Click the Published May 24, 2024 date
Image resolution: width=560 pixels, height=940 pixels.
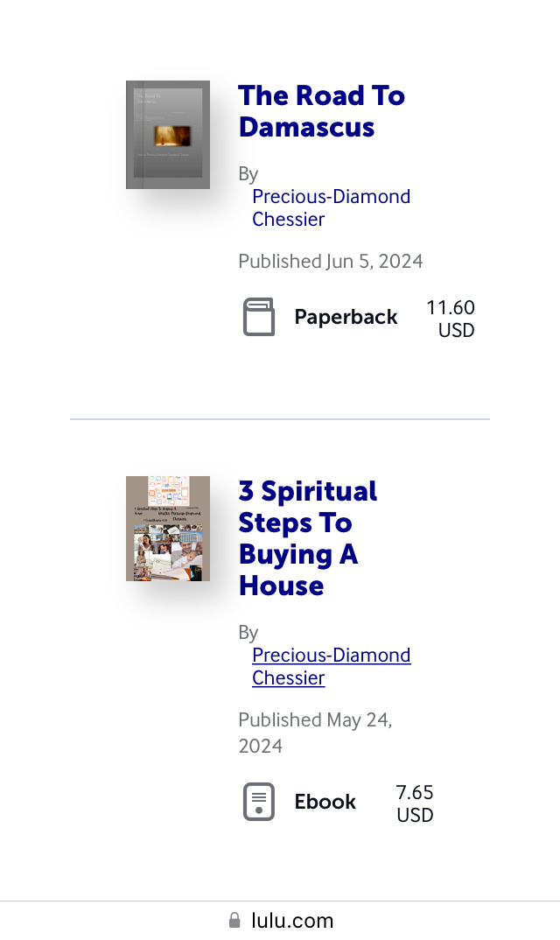[315, 733]
